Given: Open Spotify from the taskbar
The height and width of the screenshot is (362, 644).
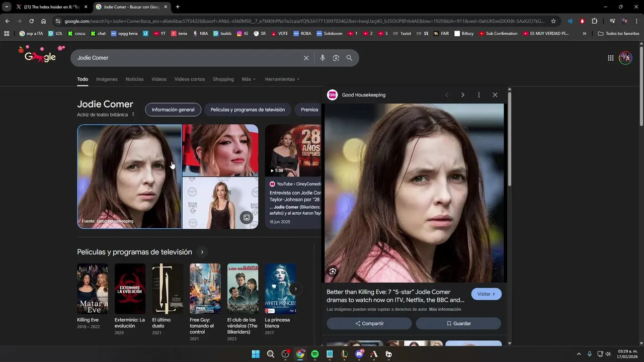Looking at the screenshot, I should click(315, 354).
